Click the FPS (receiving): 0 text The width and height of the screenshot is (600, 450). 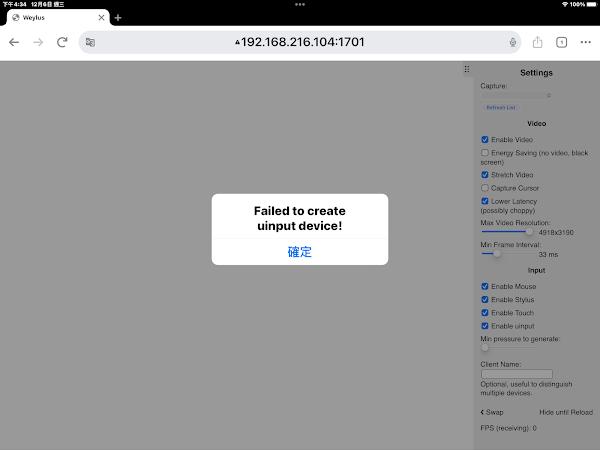click(x=509, y=428)
